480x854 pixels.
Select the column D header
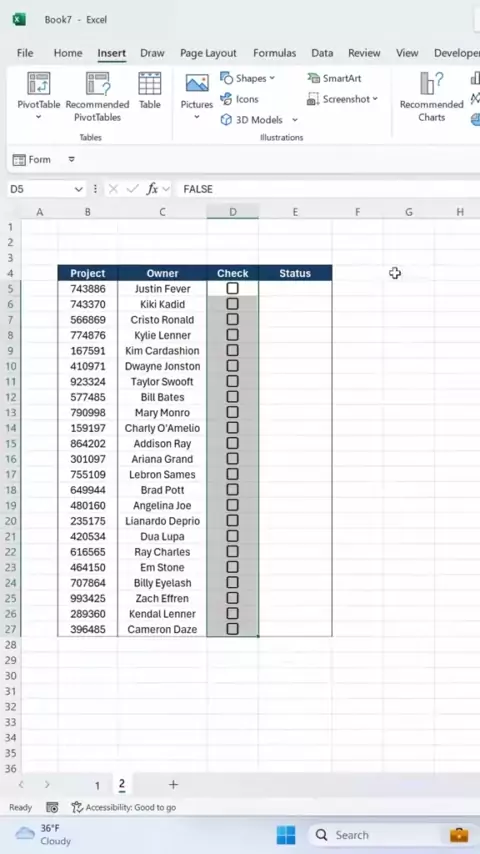pyautogui.click(x=233, y=212)
